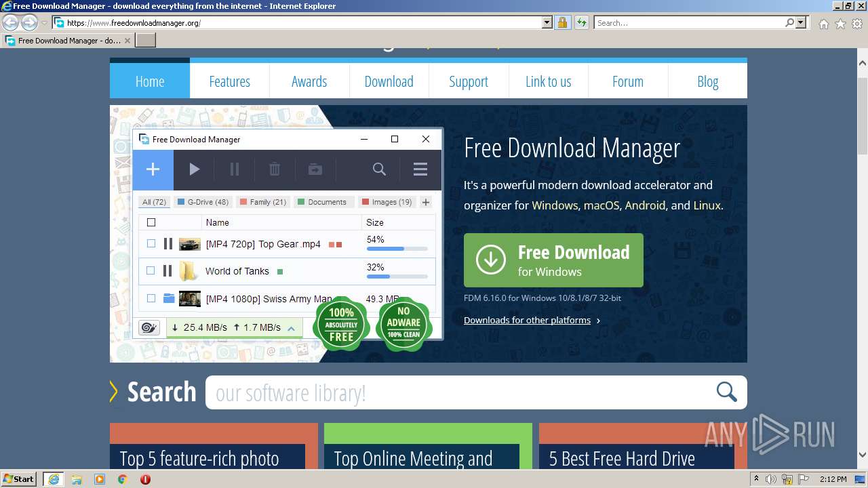Open the Link to us page
This screenshot has width=868, height=488.
(x=548, y=81)
